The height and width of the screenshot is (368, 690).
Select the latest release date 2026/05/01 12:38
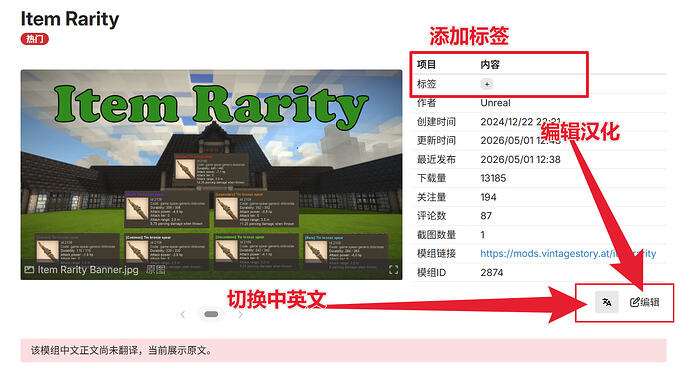click(x=520, y=159)
